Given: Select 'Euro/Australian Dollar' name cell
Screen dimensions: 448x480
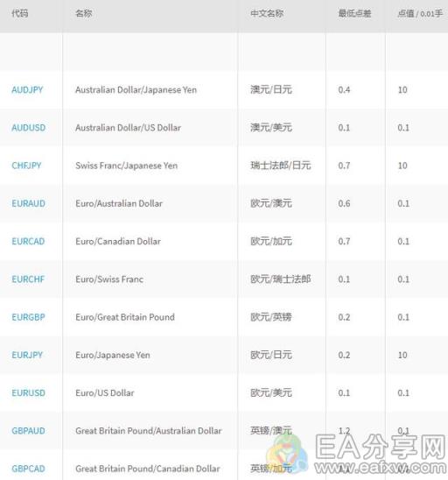Looking at the screenshot, I should point(119,203).
